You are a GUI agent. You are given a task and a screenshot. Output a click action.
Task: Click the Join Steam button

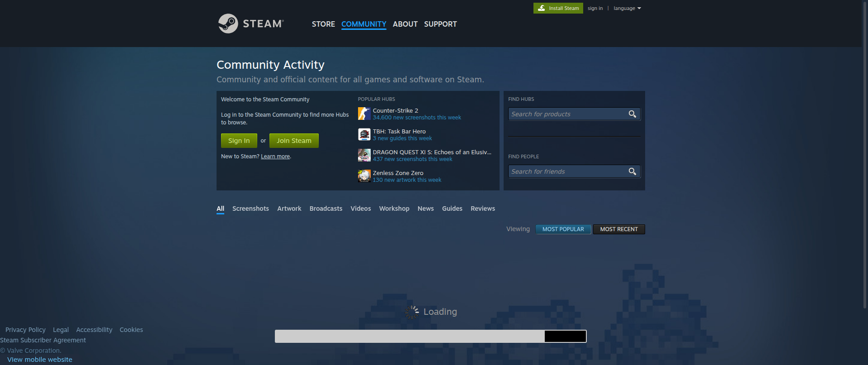click(x=294, y=141)
